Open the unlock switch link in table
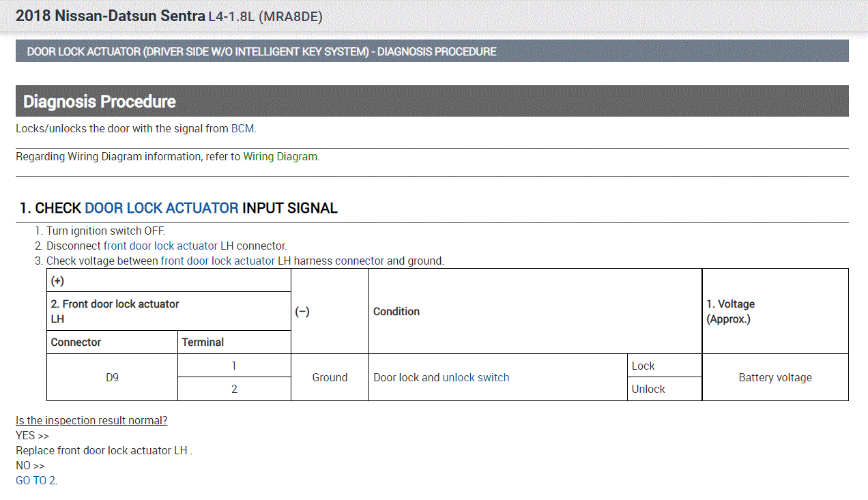Image resolution: width=868 pixels, height=500 pixels. pos(476,377)
